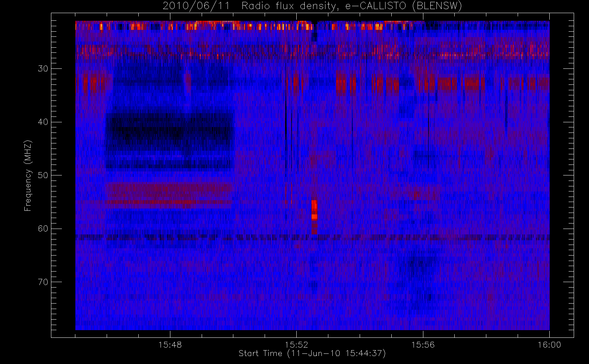Click the 15:56 time axis label
This screenshot has width=589, height=364.
423,345
